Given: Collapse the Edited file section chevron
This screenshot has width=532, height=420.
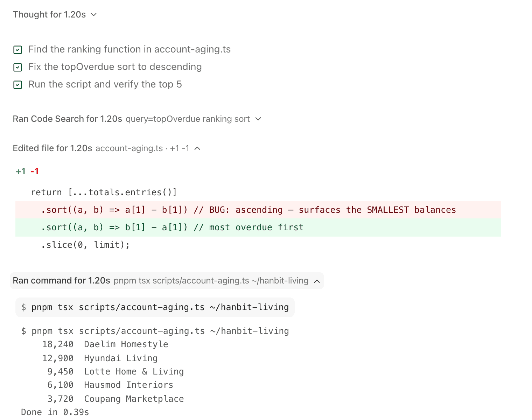Looking at the screenshot, I should [197, 148].
